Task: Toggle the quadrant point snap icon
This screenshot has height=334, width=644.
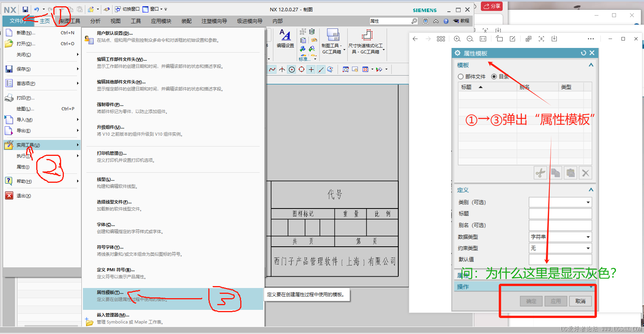Action: point(301,69)
